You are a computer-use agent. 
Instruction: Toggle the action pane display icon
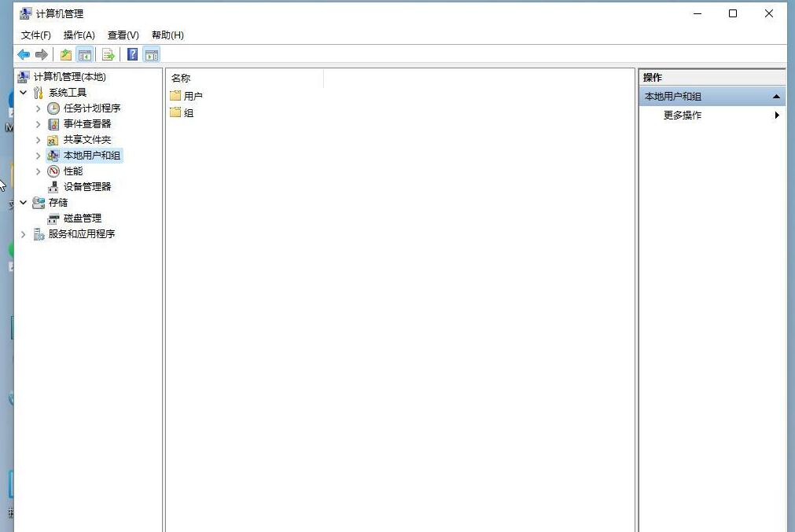[x=150, y=54]
